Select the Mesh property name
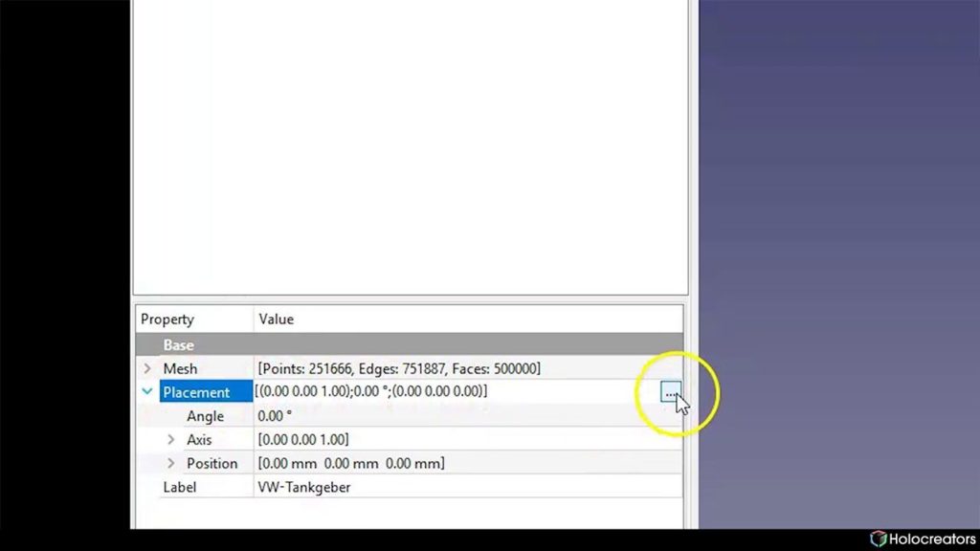The height and width of the screenshot is (551, 980). (x=180, y=368)
